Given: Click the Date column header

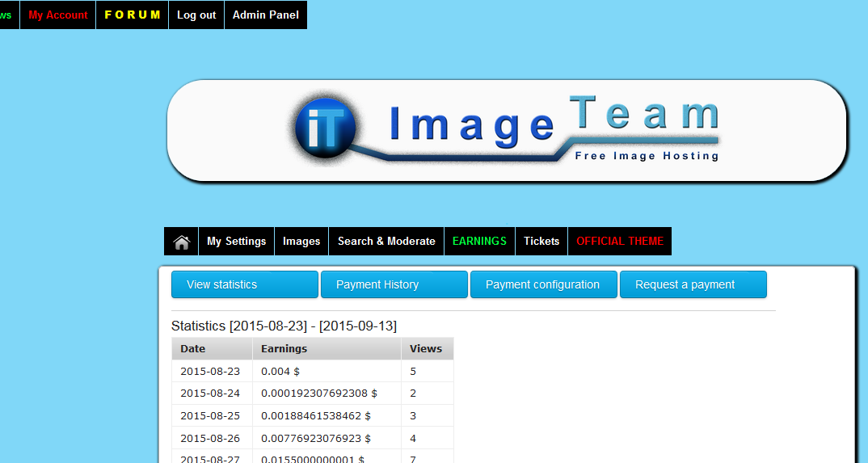Looking at the screenshot, I should tap(193, 349).
